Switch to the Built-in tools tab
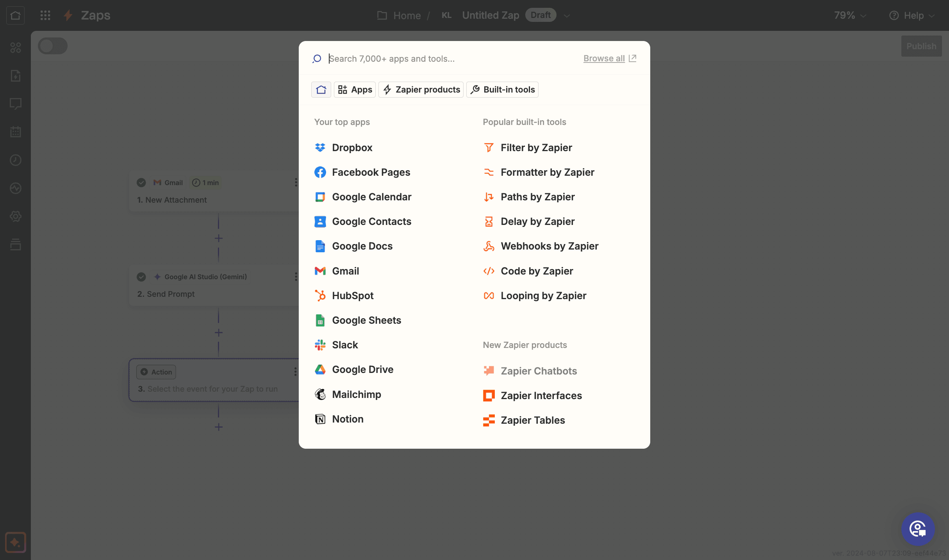Screen dimensions: 949x560 pos(502,89)
